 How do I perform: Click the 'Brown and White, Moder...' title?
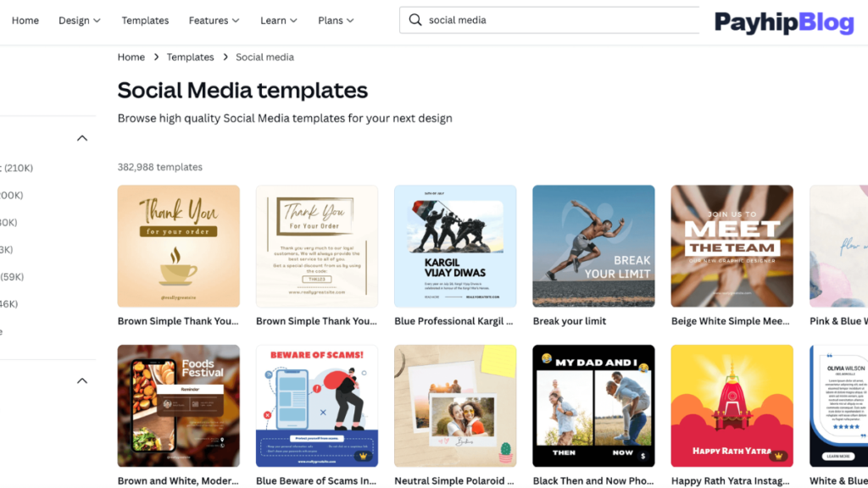(x=178, y=481)
